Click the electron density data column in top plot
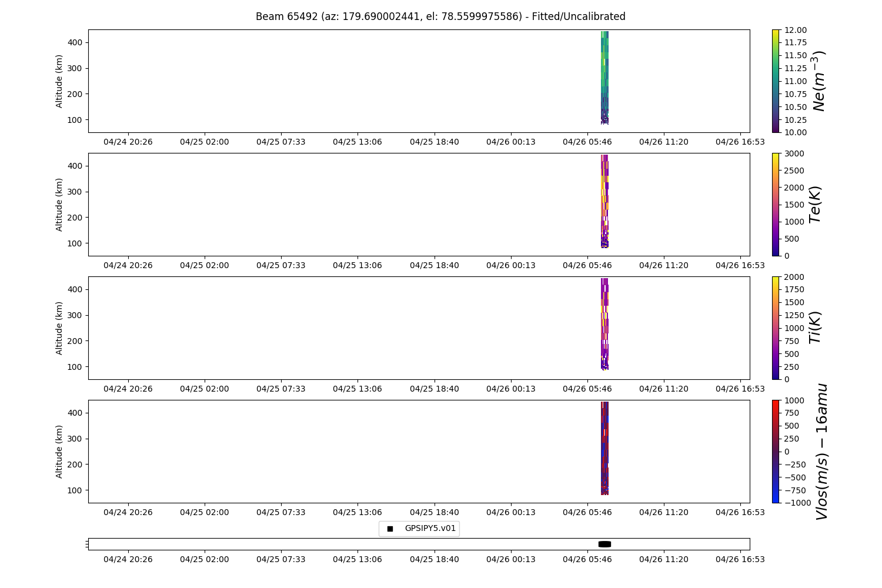This screenshot has width=882, height=588. pos(604,78)
